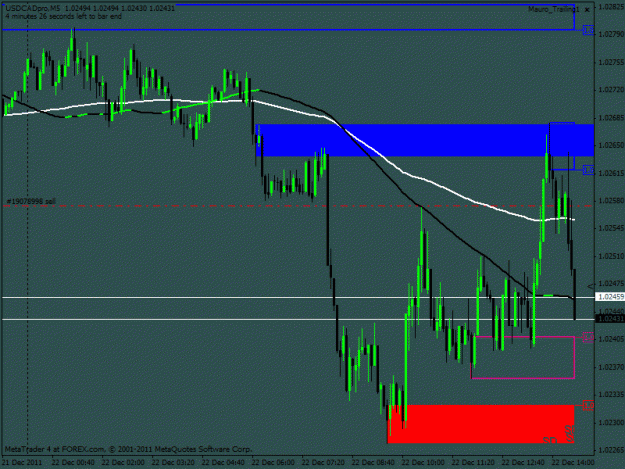Click the 1.02825 price scale label
Image resolution: width=625 pixels, height=469 pixels.
click(x=611, y=7)
